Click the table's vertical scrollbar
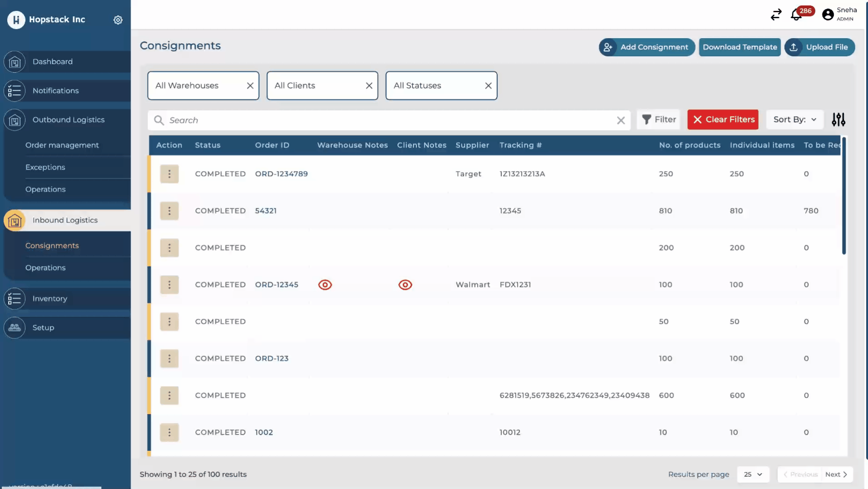The image size is (868, 489). pos(843,196)
